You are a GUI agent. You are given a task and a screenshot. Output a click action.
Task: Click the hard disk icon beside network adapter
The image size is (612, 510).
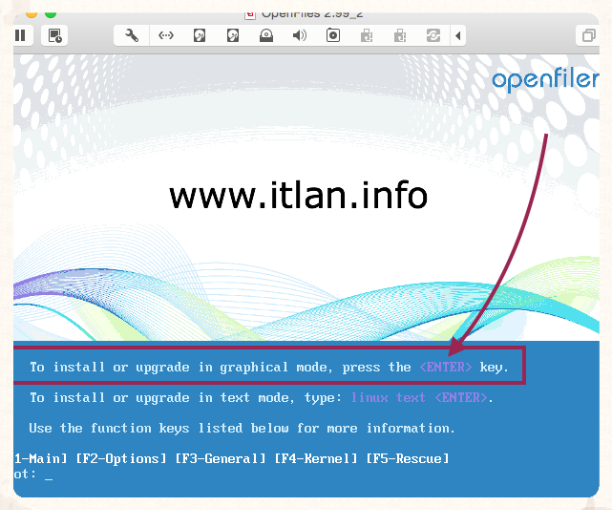pos(200,35)
